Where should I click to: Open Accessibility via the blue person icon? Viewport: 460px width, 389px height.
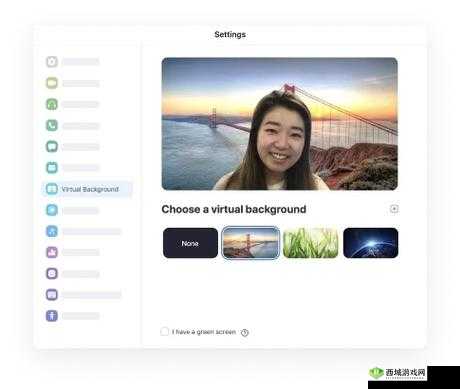click(52, 316)
